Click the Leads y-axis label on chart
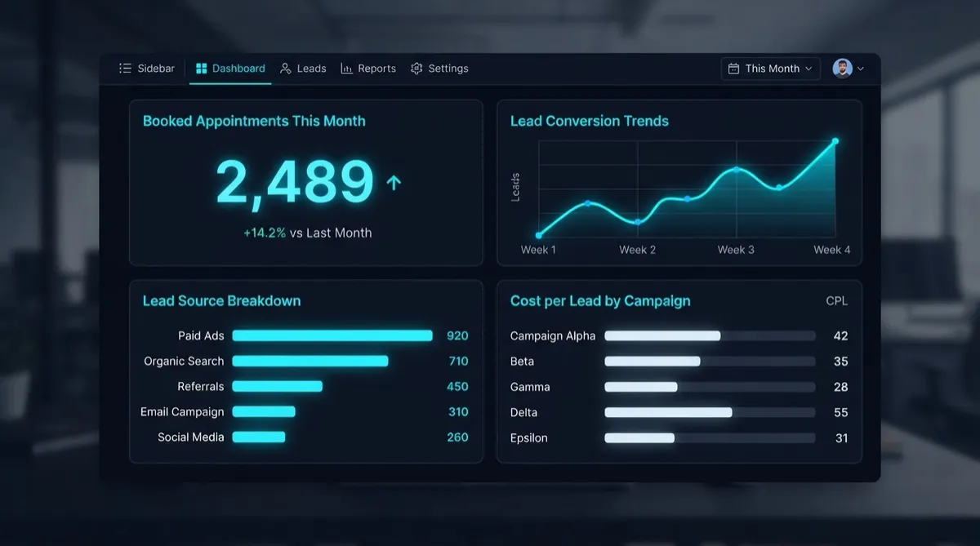 [515, 187]
